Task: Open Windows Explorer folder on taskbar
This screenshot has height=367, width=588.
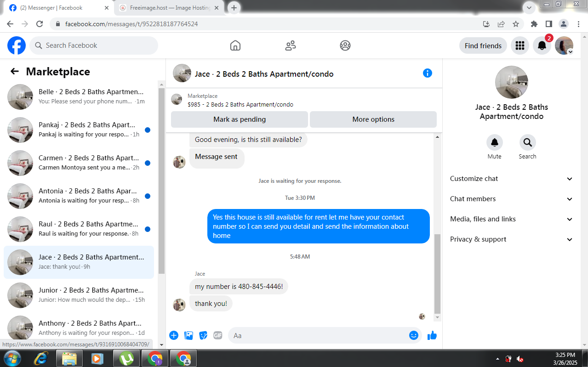Action: [x=69, y=359]
